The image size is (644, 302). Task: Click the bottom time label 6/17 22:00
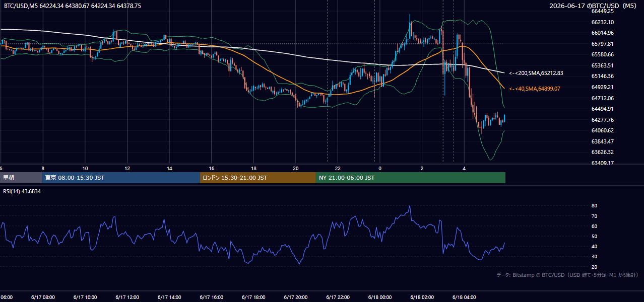point(338,297)
